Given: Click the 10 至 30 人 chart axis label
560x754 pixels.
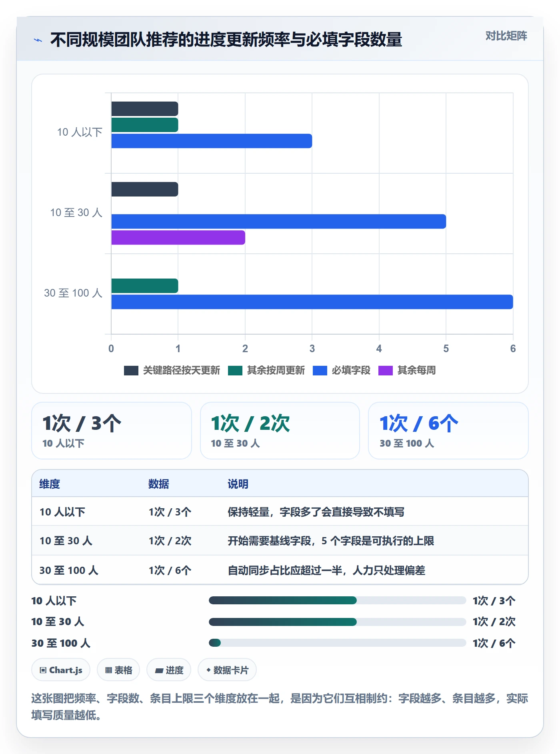Looking at the screenshot, I should click(76, 213).
